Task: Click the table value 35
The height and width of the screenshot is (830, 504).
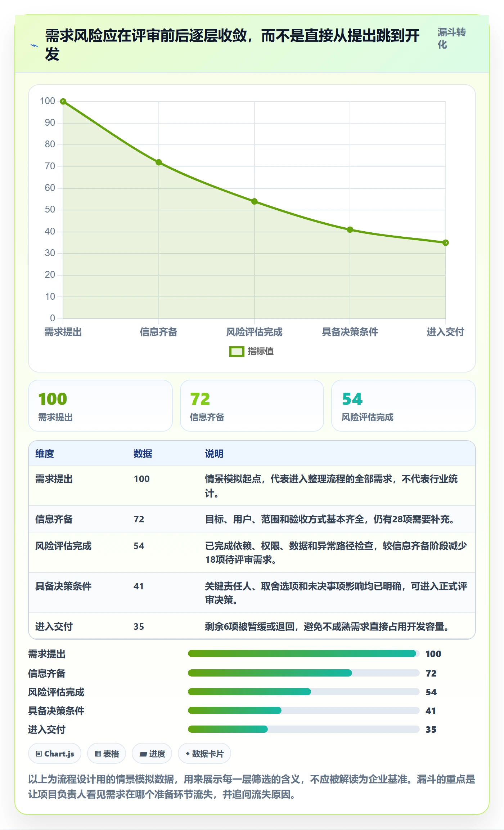Action: coord(139,626)
